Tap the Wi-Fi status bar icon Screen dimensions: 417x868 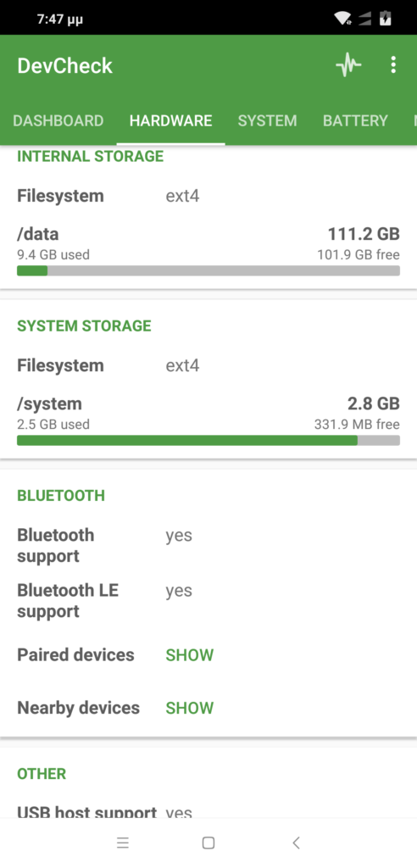click(x=342, y=19)
